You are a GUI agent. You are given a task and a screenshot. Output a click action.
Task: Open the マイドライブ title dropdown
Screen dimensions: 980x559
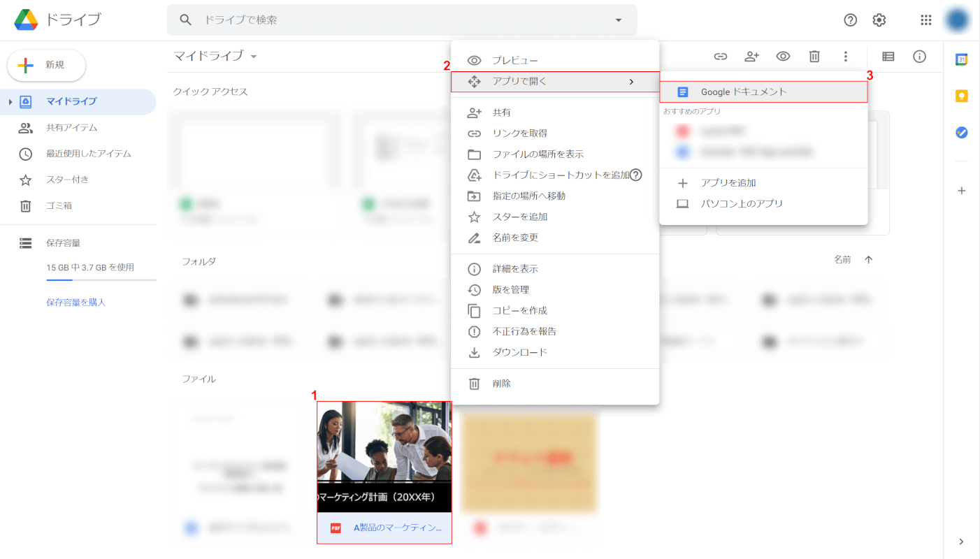point(254,57)
